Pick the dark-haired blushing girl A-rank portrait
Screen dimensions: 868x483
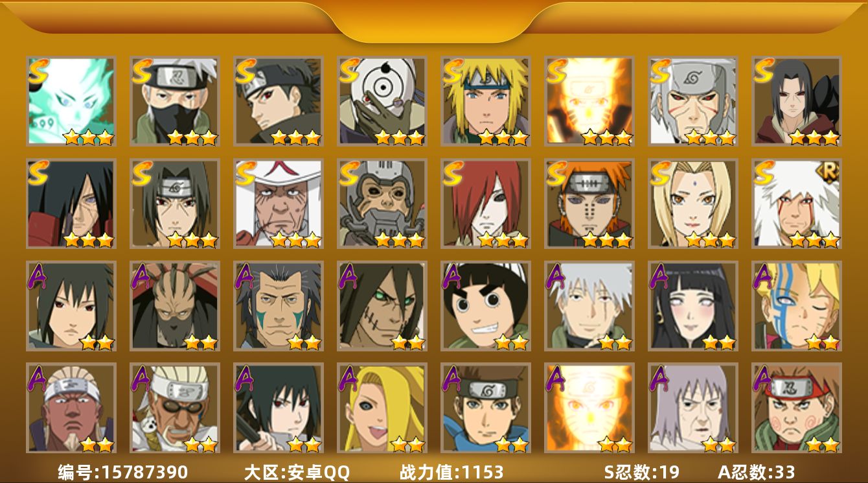(x=693, y=306)
